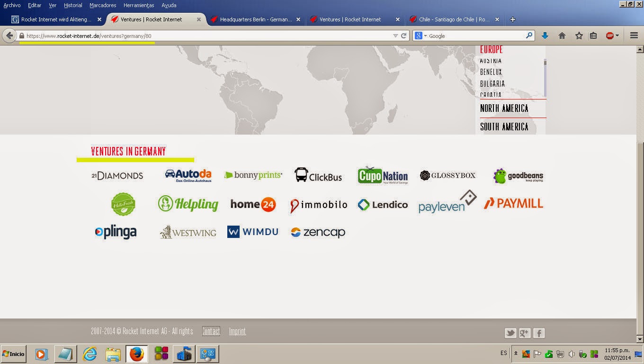Bookmark this page with the star icon

coord(579,36)
